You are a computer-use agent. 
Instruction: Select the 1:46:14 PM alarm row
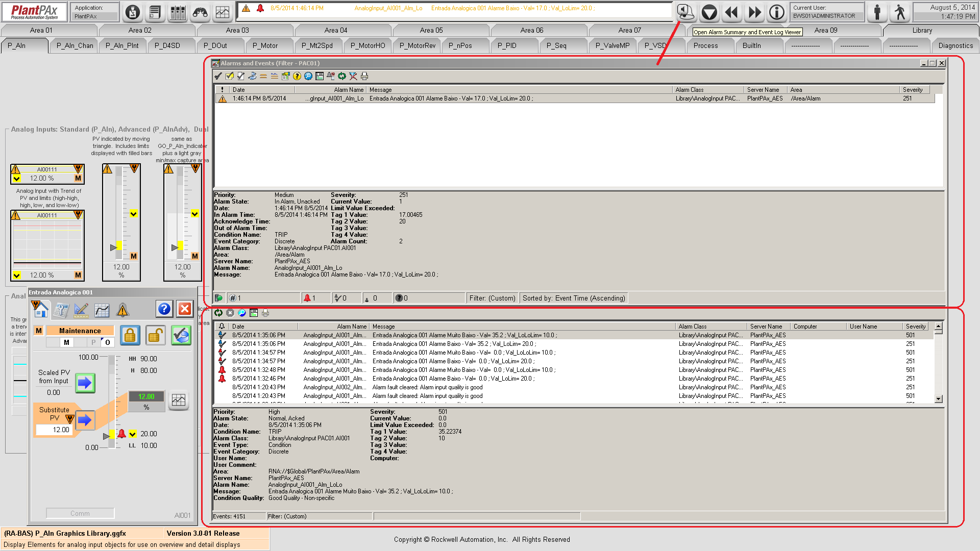click(575, 98)
